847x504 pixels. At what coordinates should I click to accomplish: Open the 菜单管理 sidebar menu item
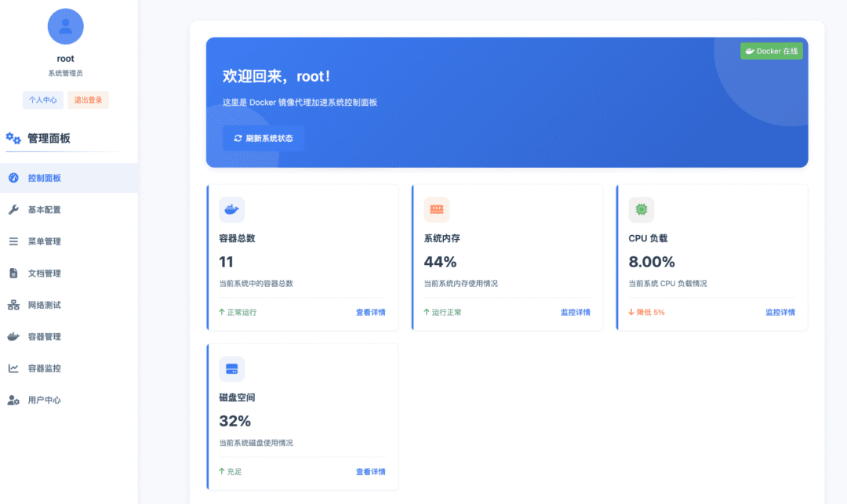click(x=44, y=241)
